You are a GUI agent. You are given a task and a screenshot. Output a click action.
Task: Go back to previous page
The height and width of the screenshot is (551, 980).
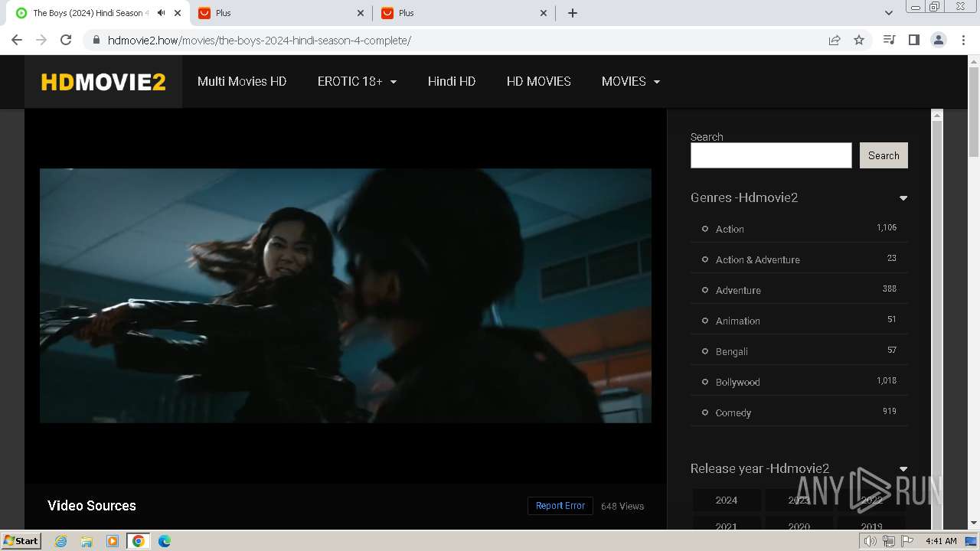17,40
